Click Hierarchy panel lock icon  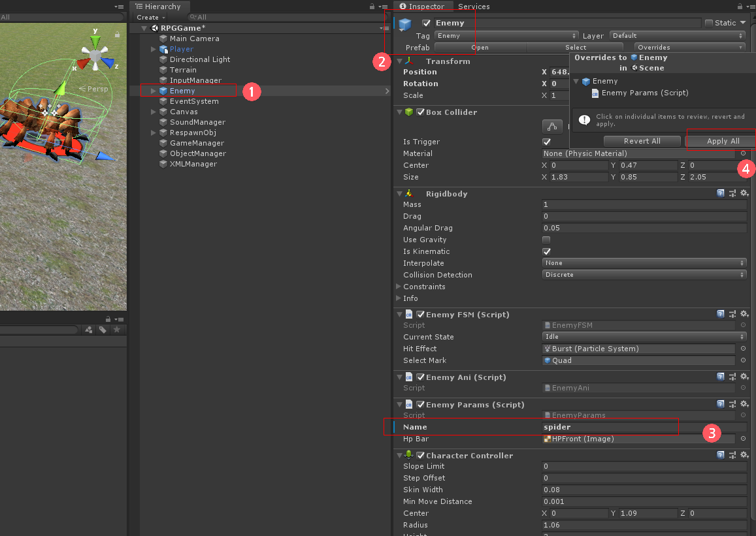[372, 7]
